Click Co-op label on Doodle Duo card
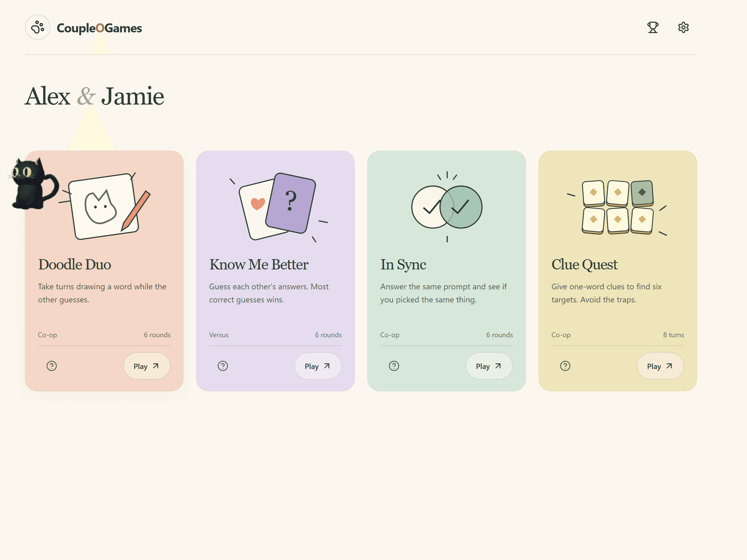 47,335
